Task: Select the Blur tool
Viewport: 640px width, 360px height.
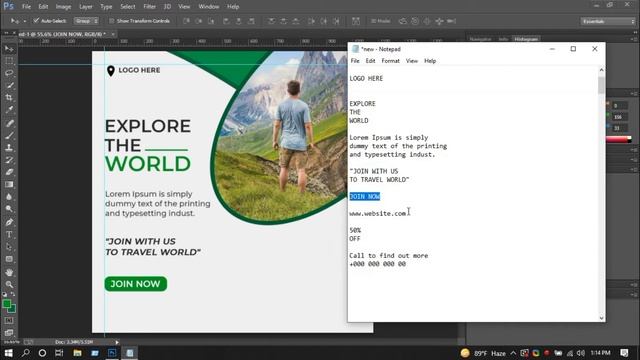Action: click(9, 196)
